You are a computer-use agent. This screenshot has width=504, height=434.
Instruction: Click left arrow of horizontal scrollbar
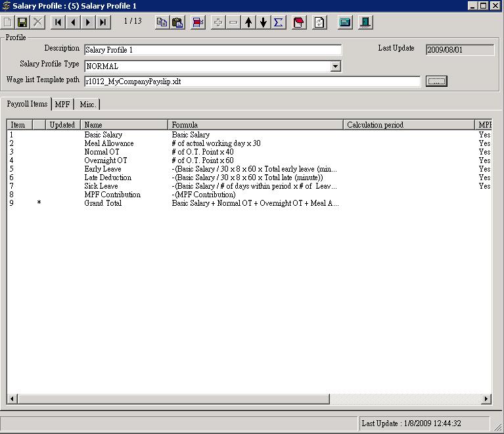coord(12,399)
